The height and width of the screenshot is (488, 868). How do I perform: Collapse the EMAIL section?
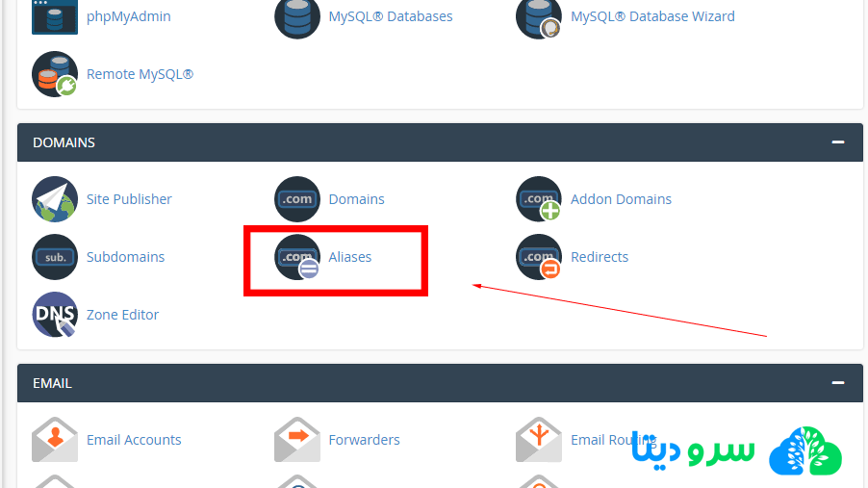[x=838, y=383]
